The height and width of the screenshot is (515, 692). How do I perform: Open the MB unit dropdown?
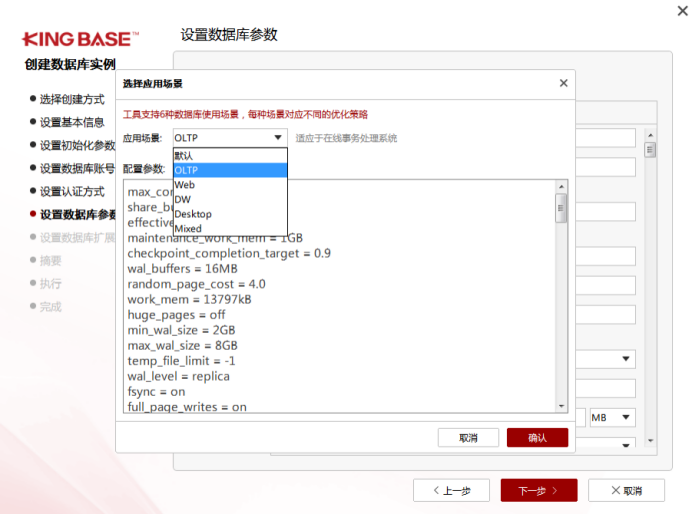[x=612, y=417]
